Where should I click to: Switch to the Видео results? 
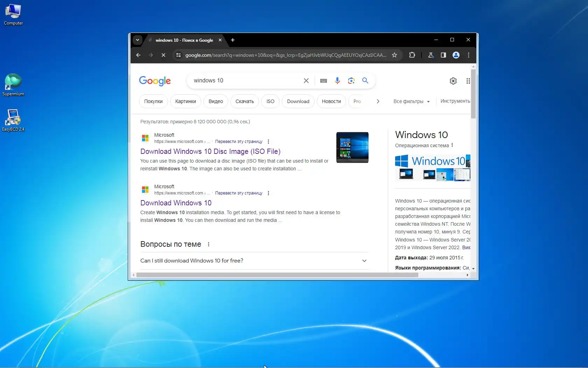pyautogui.click(x=216, y=101)
